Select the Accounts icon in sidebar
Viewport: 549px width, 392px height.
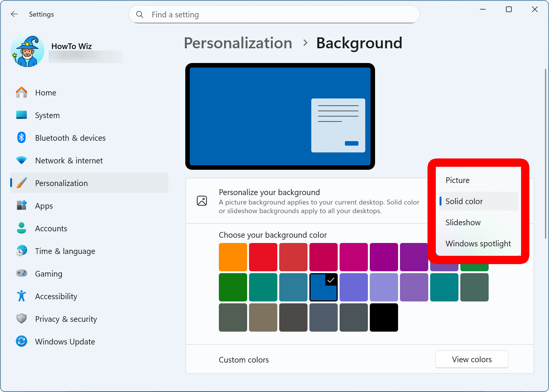(x=22, y=228)
